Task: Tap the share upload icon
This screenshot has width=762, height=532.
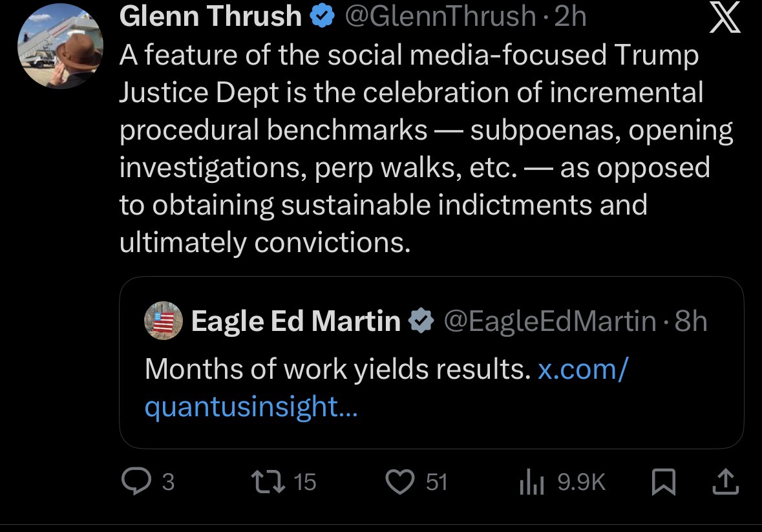Action: [726, 482]
